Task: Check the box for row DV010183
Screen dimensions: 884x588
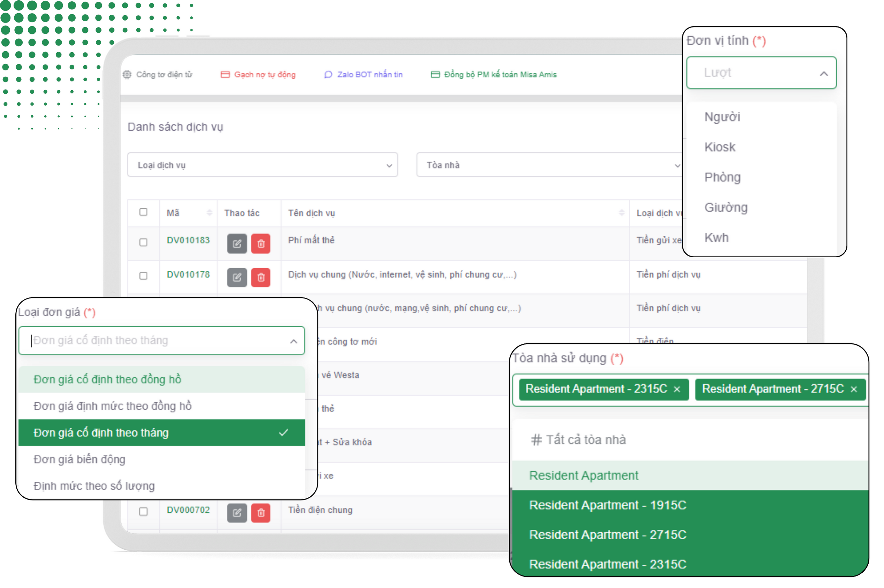Action: coord(143,242)
